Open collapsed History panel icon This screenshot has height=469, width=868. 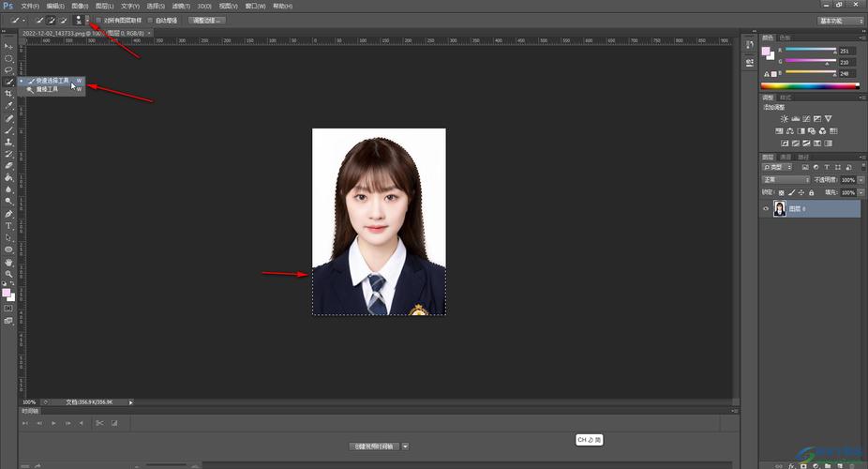(x=750, y=45)
